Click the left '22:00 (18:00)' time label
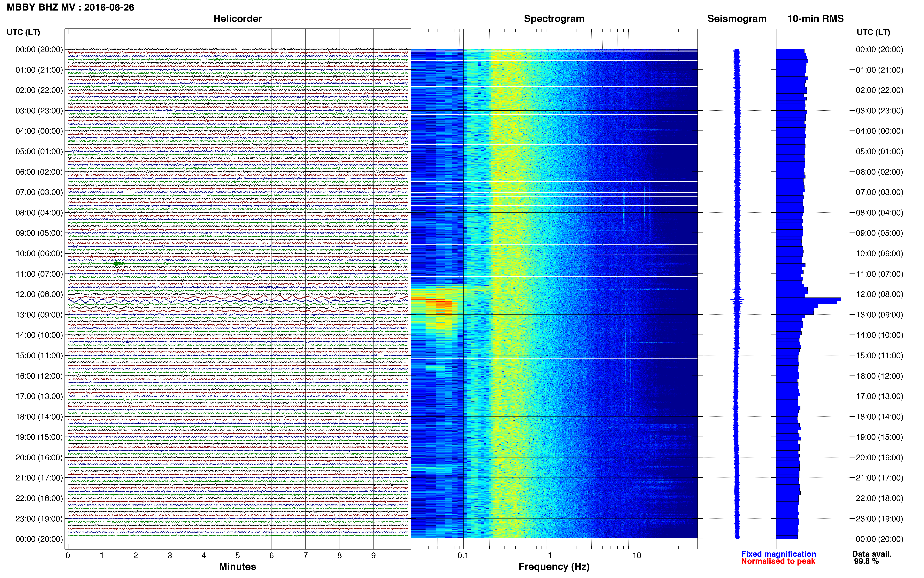Screen dimensions: 924x578 (x=39, y=498)
